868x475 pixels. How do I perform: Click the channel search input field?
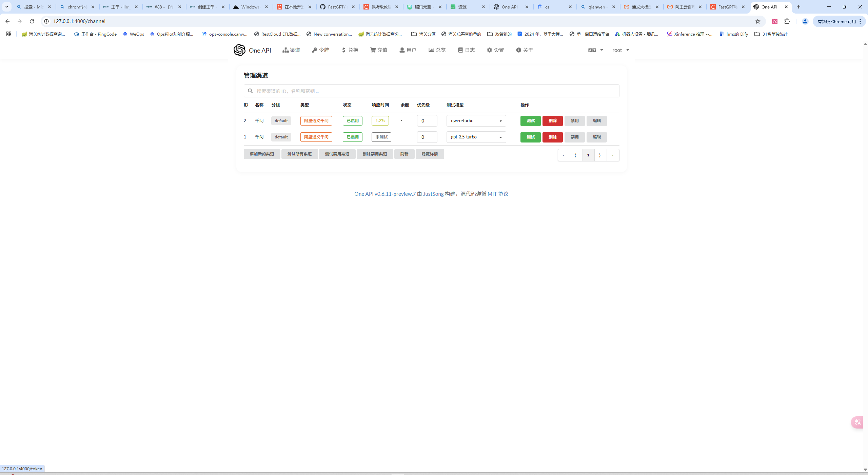431,91
